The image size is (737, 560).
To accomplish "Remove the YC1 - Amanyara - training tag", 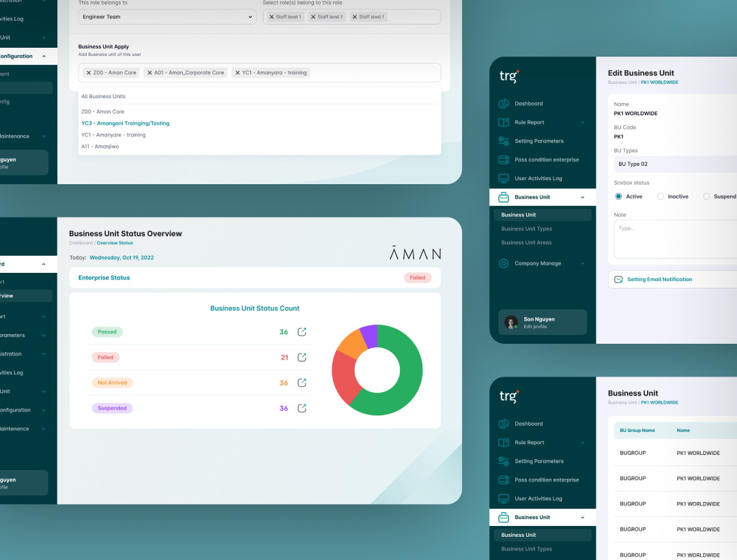I will click(237, 72).
